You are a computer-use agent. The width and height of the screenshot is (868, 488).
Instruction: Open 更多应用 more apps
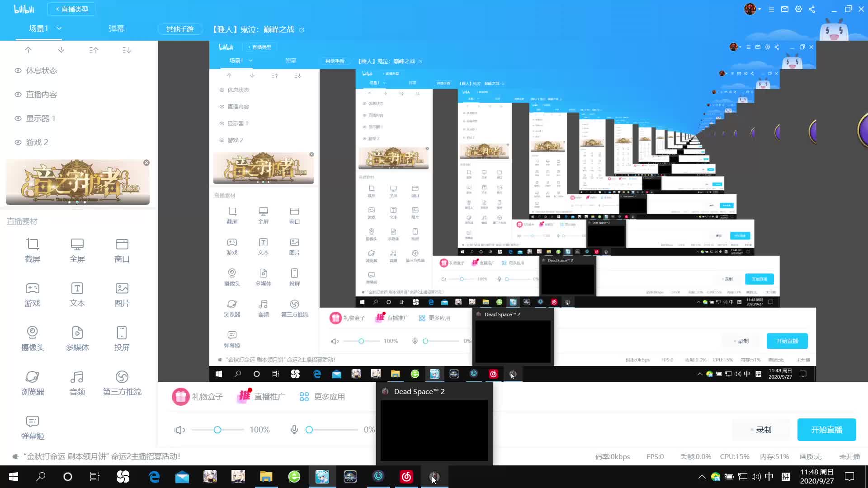(322, 397)
